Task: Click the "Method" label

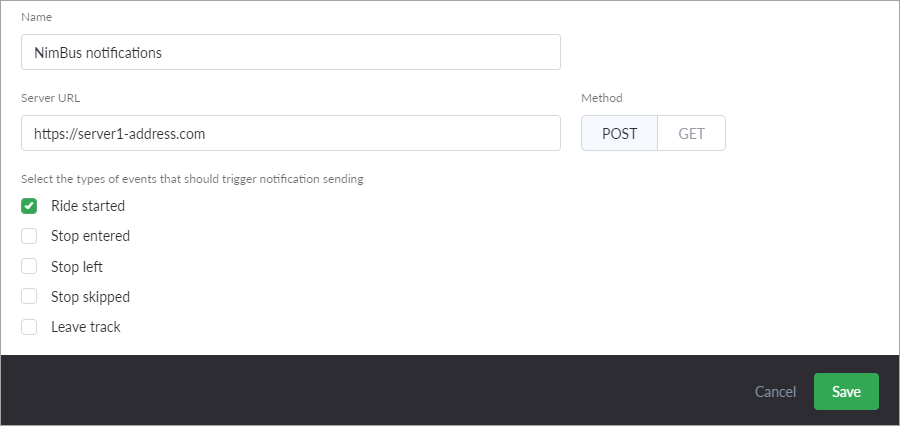Action: [x=602, y=98]
